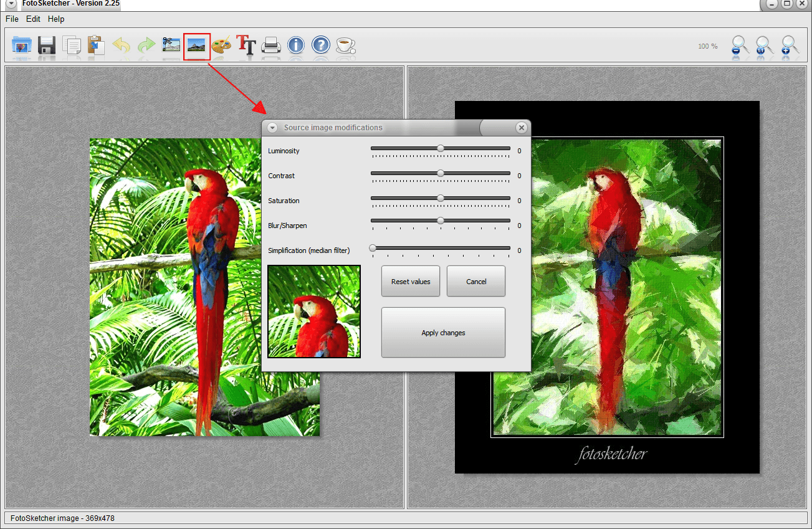812x529 pixels.
Task: Open the File menu
Action: [x=11, y=19]
